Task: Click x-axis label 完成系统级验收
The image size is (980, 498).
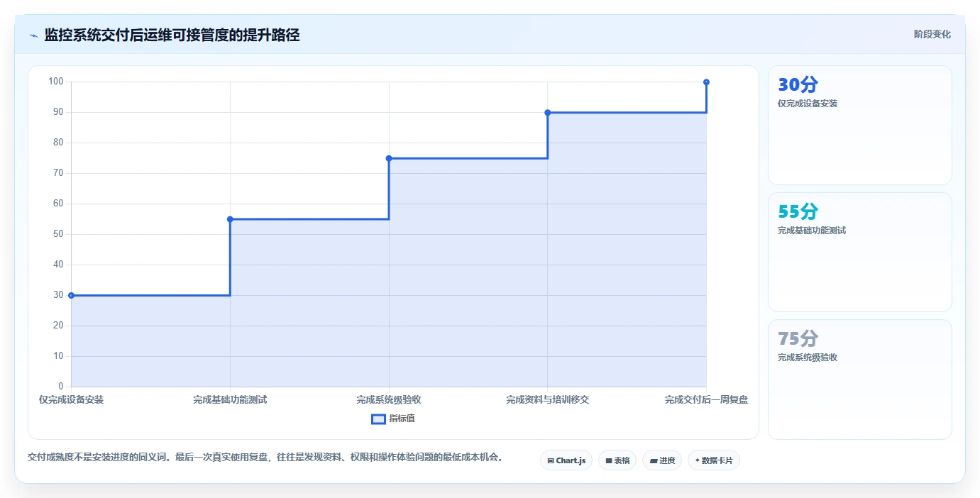Action: pos(389,400)
